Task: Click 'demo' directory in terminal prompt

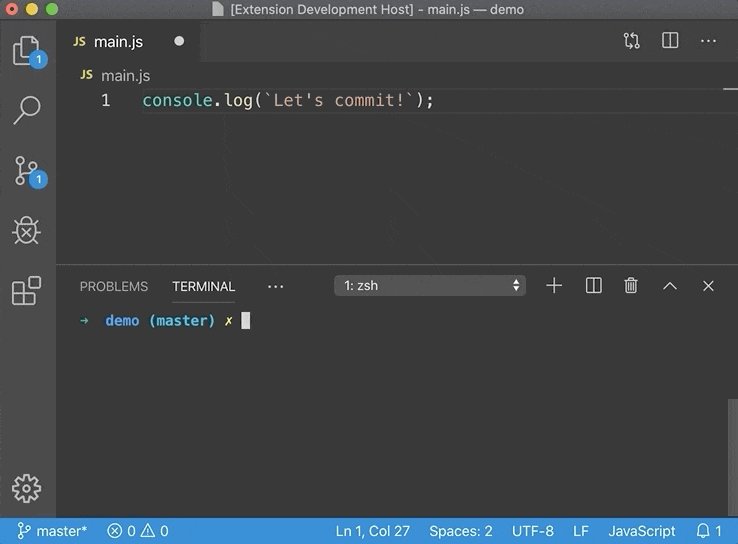Action: coord(122,320)
